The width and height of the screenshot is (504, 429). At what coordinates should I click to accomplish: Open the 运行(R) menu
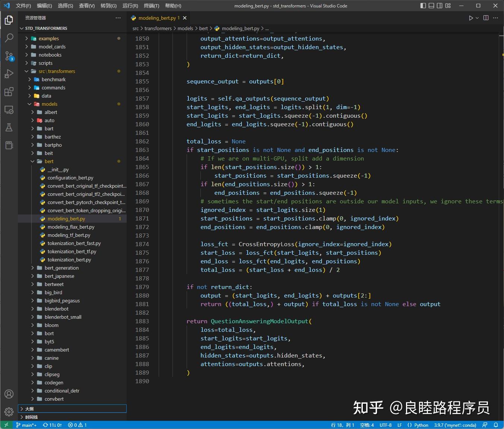pyautogui.click(x=130, y=6)
